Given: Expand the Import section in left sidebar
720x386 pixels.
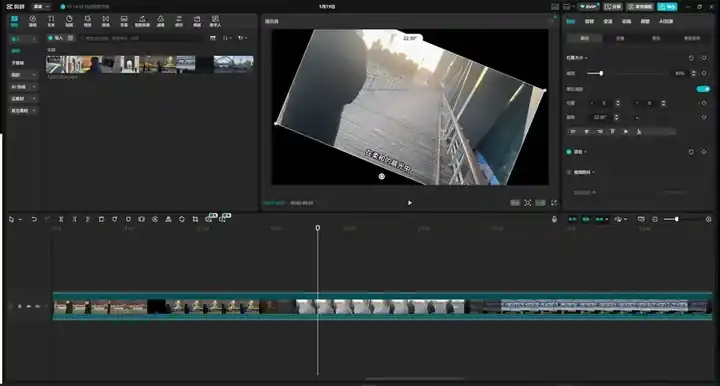Looking at the screenshot, I should pyautogui.click(x=23, y=39).
